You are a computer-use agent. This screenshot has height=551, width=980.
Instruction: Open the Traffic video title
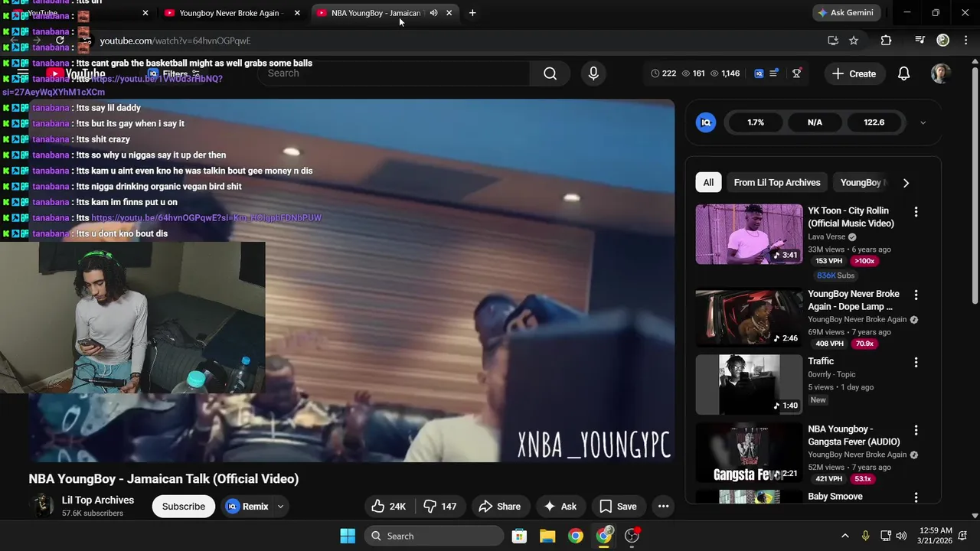click(821, 361)
